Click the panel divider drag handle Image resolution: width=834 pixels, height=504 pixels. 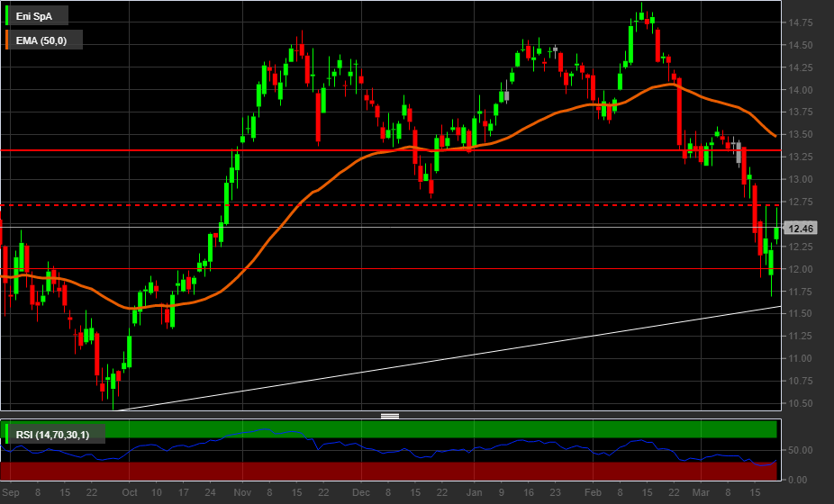pos(390,416)
